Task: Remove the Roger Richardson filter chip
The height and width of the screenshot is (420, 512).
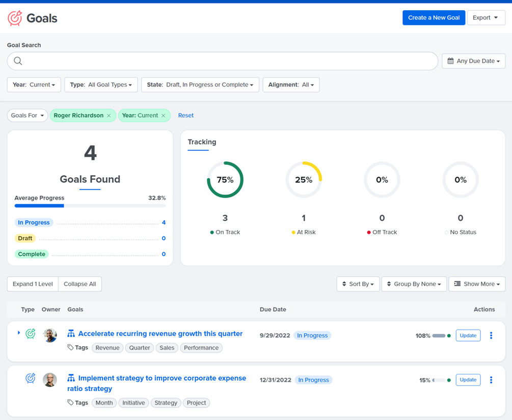Action: pyautogui.click(x=109, y=116)
